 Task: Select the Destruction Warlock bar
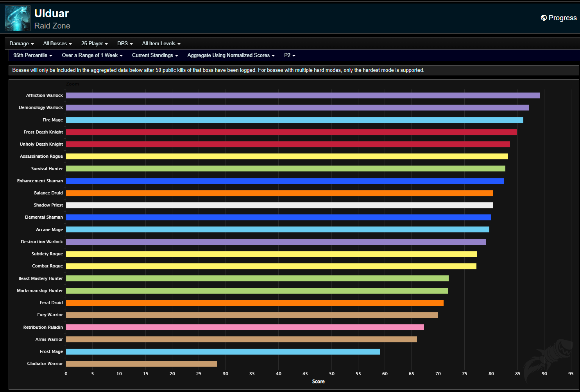276,242
